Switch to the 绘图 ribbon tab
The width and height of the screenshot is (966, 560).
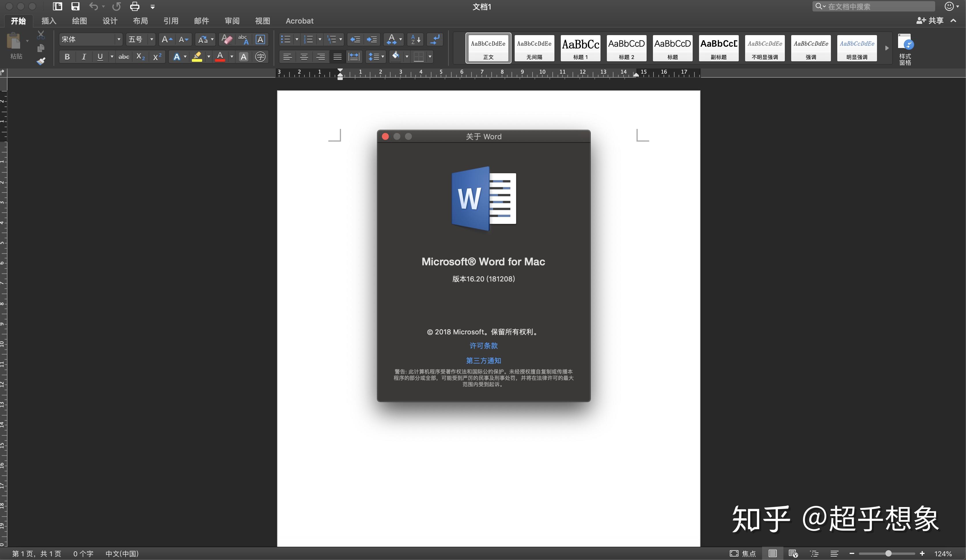[x=79, y=21]
